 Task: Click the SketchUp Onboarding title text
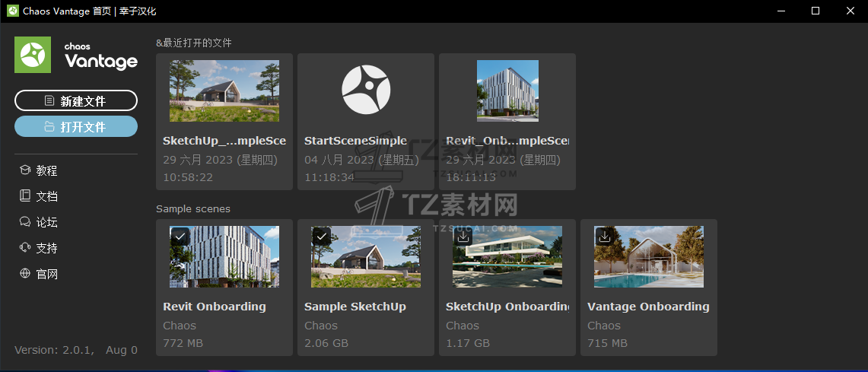tap(507, 306)
